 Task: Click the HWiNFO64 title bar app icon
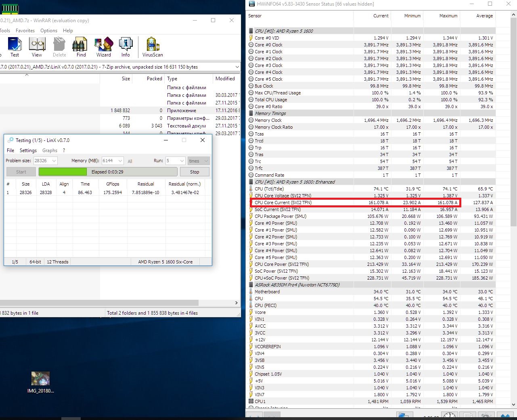(x=252, y=4)
